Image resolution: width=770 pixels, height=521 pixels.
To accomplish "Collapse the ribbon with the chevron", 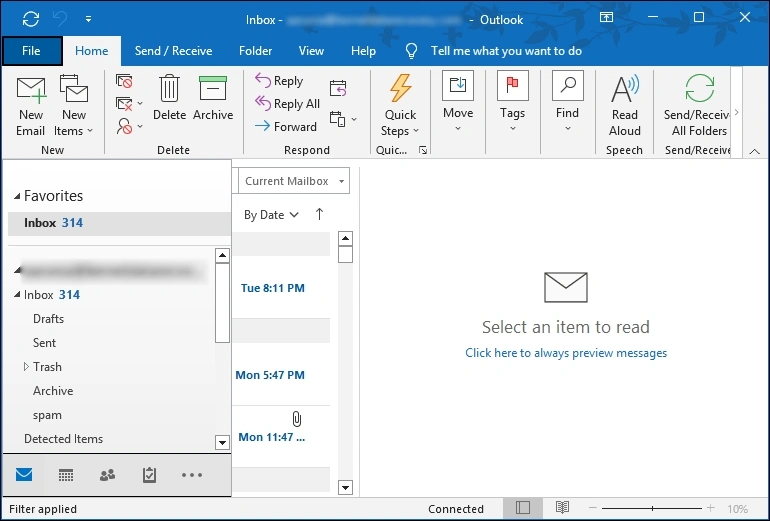I will pos(754,152).
